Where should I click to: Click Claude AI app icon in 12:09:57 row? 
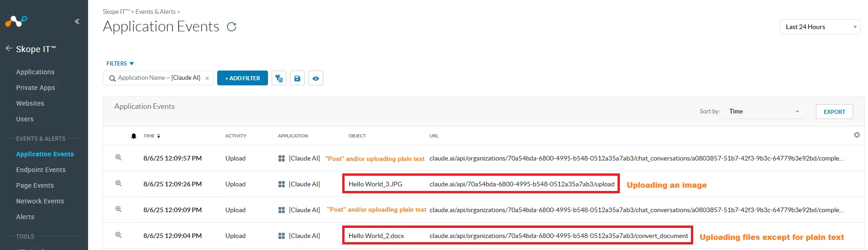[281, 158]
